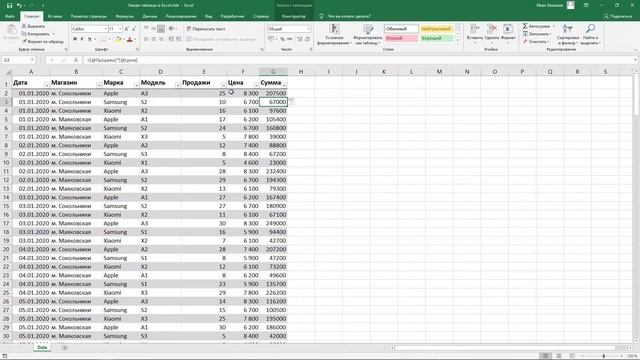This screenshot has width=640, height=360.
Task: Open the Файл tab
Action: (x=10, y=16)
